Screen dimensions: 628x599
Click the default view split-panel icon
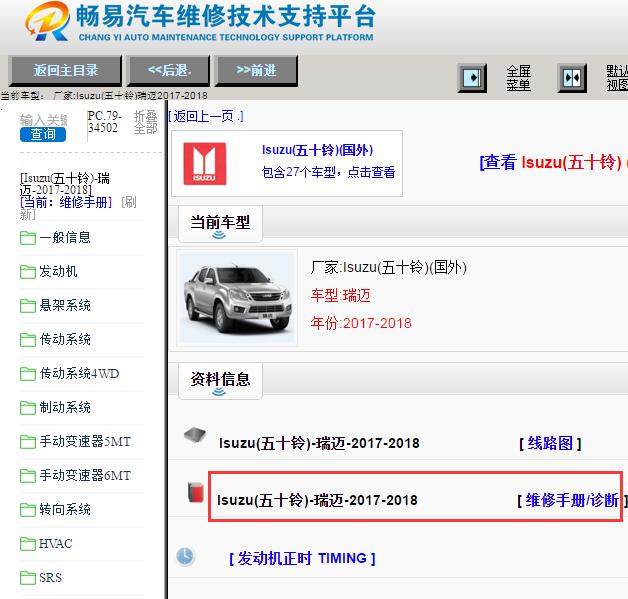(572, 78)
